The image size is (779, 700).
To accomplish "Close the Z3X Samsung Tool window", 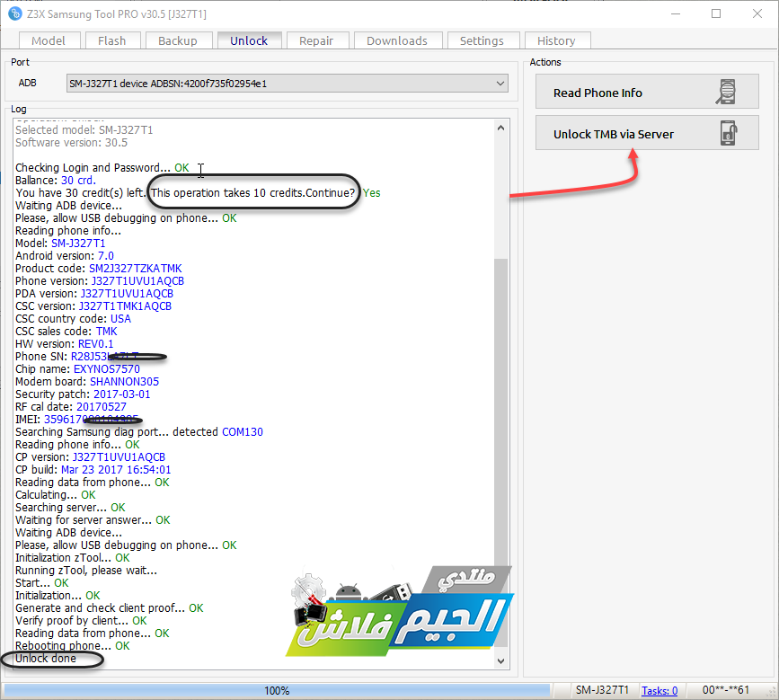I will pos(757,13).
